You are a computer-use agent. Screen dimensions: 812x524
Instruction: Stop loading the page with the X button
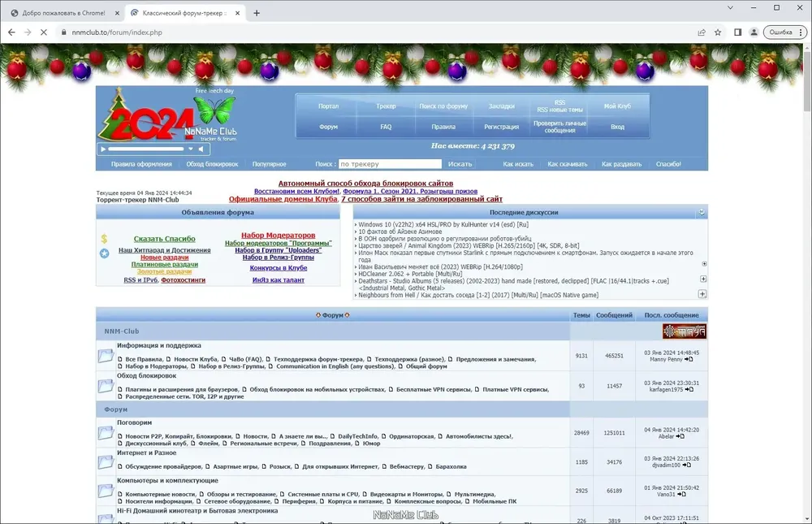point(44,32)
